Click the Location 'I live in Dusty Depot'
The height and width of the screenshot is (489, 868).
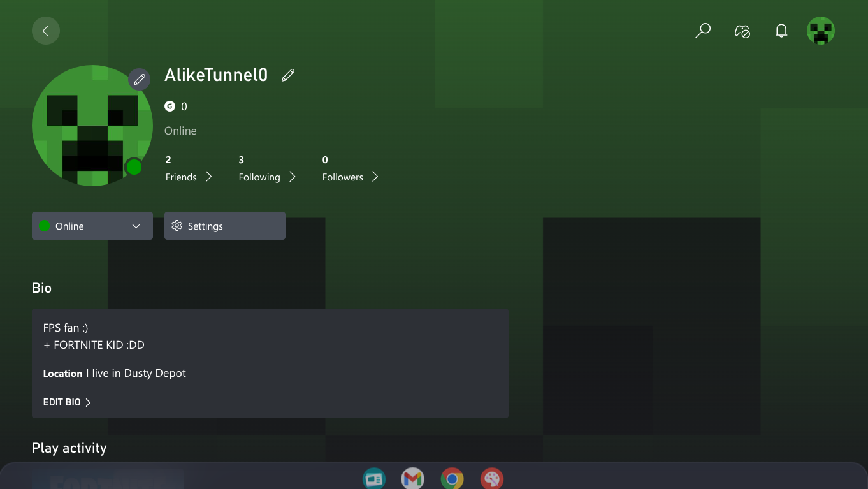115,373
